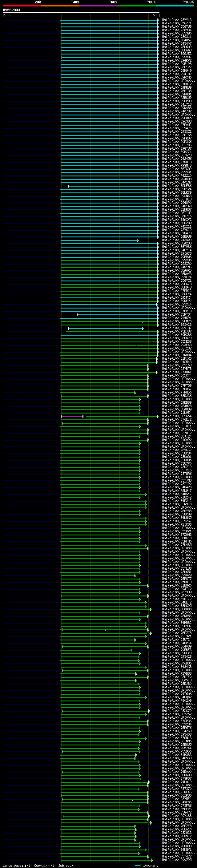Select the UniRef100_O81654 label
The image size is (197, 868).
coord(176,417)
